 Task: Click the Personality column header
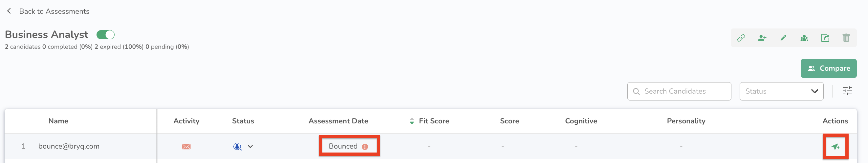point(686,121)
